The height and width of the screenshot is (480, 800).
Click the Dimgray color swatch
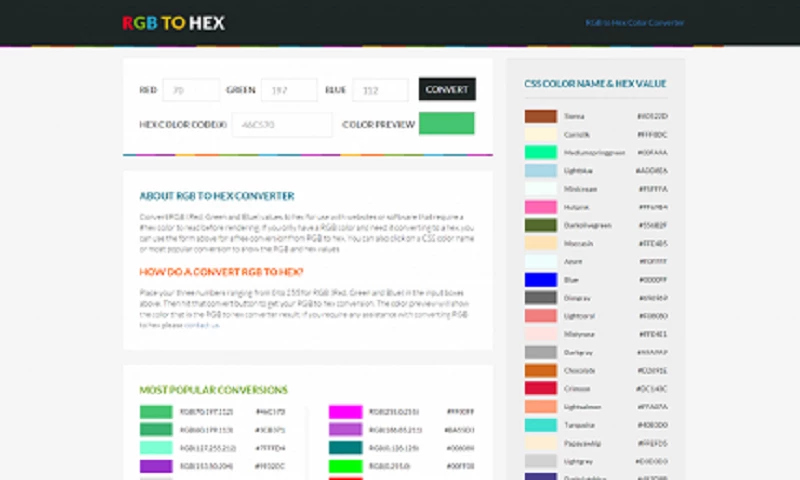tap(541, 298)
